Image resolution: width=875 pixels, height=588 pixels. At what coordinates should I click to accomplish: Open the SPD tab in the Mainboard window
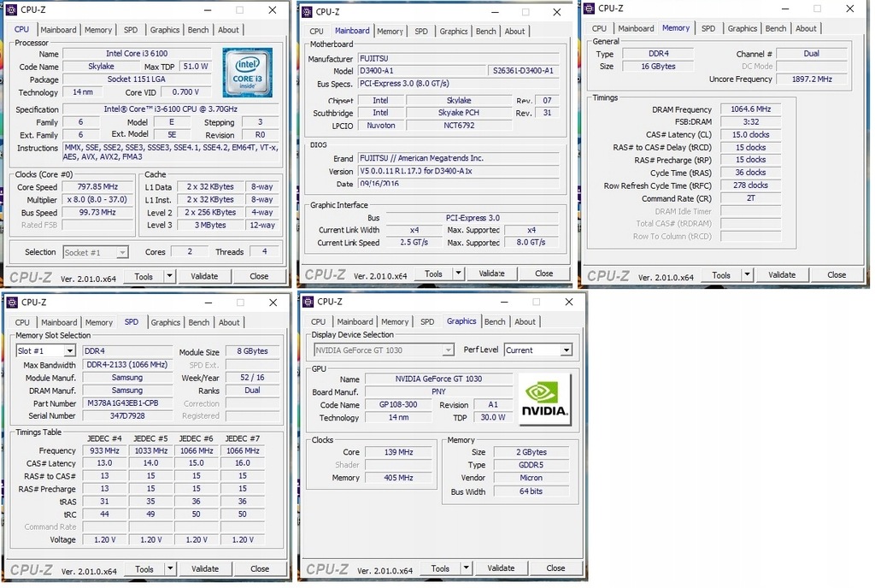(x=421, y=32)
